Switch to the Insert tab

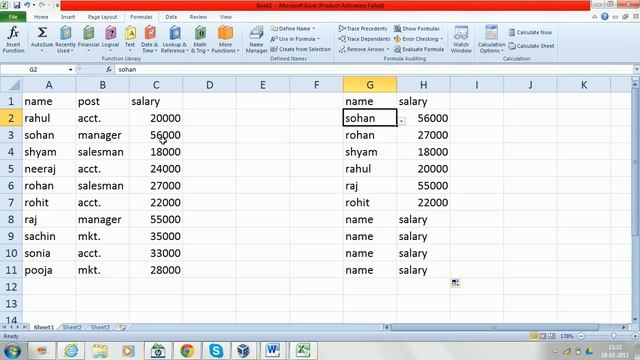(68, 17)
